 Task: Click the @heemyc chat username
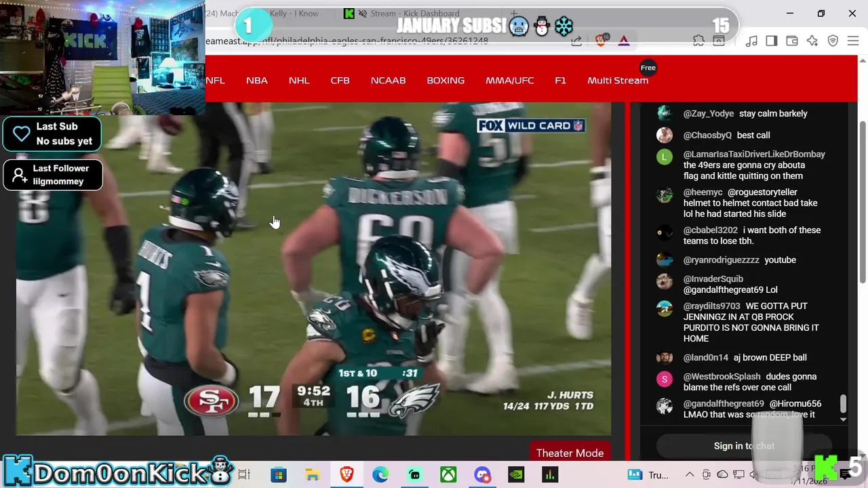tap(703, 192)
